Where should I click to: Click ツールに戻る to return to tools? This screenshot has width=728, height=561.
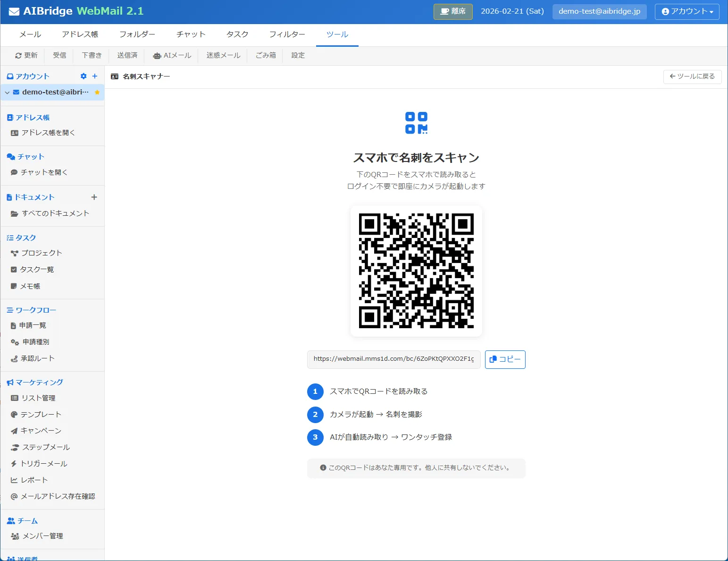(692, 76)
